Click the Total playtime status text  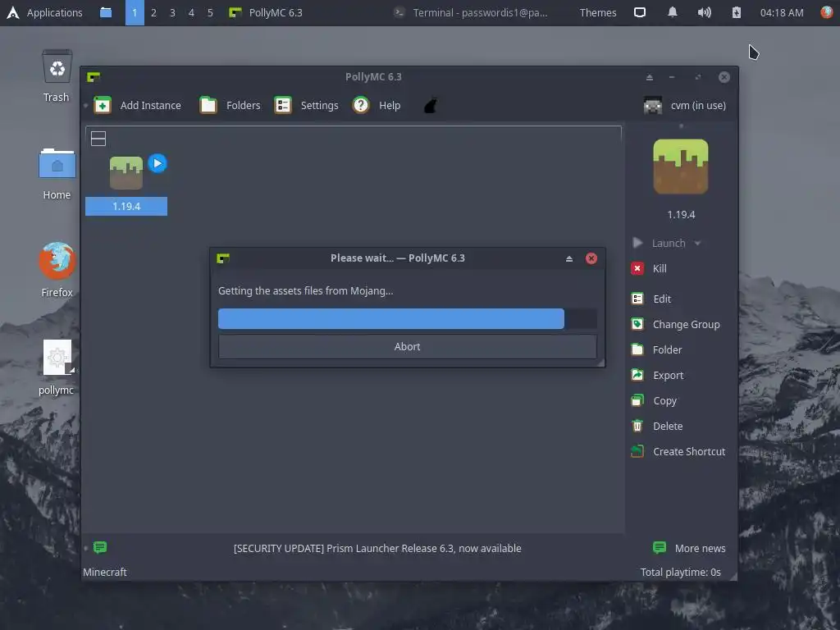click(x=680, y=572)
